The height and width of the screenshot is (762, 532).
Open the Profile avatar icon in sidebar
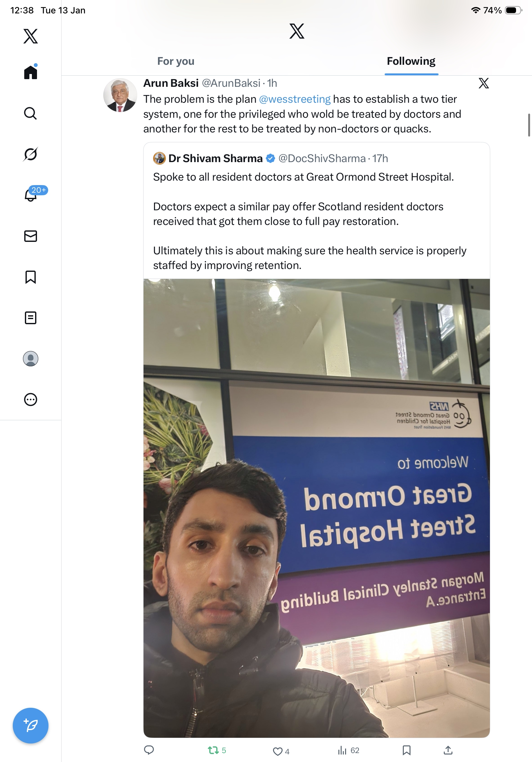(x=31, y=358)
